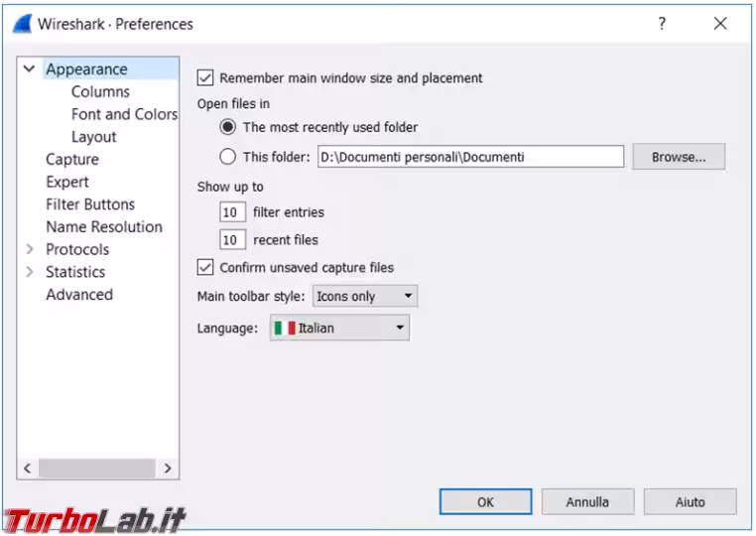Image resolution: width=756 pixels, height=536 pixels.
Task: Open the Language dropdown
Action: pyautogui.click(x=339, y=328)
